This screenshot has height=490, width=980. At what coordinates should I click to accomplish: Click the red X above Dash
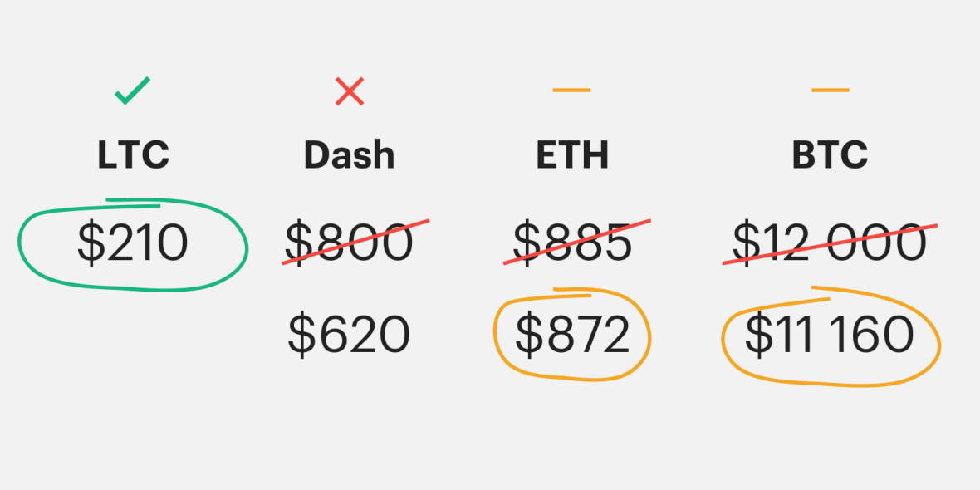coord(350,91)
